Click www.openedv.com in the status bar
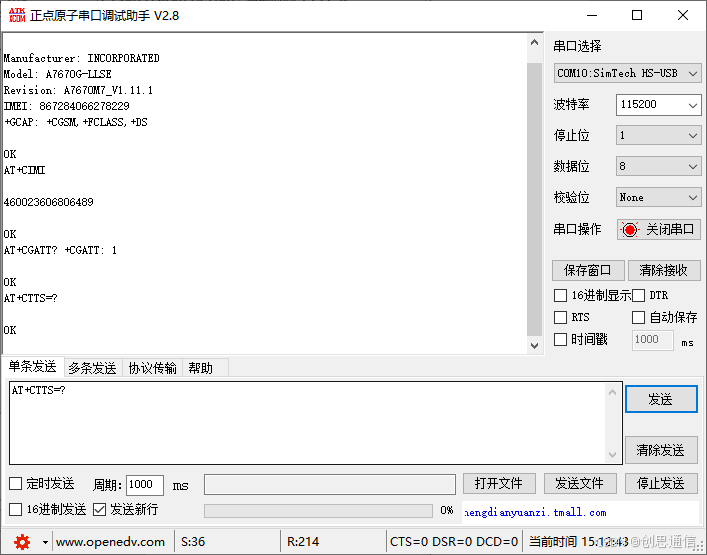 pos(110,541)
